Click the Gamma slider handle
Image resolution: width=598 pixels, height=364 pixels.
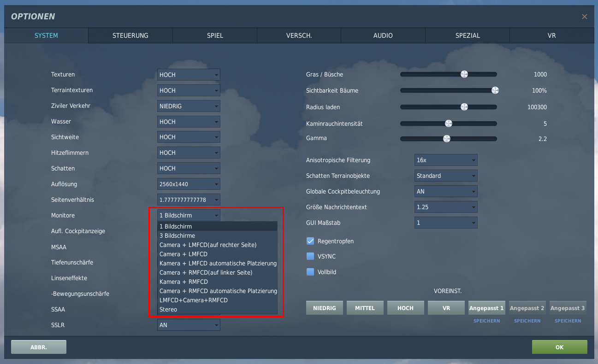pyautogui.click(x=446, y=138)
